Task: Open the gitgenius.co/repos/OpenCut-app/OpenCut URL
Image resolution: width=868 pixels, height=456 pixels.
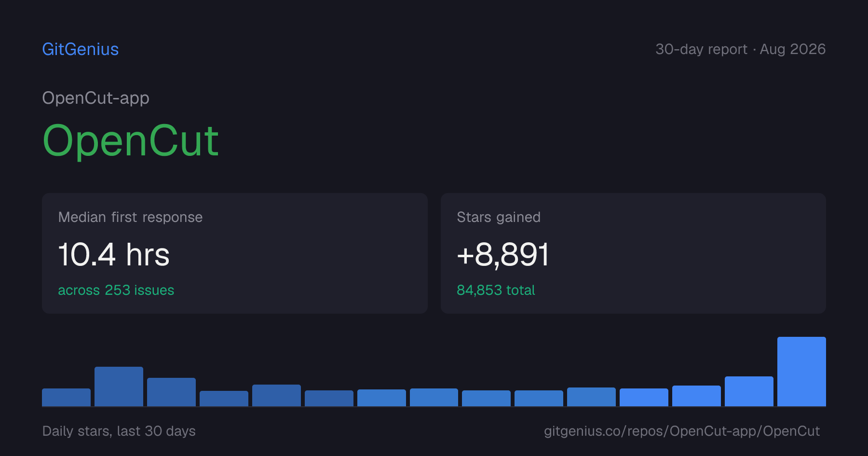Action: coord(682,431)
